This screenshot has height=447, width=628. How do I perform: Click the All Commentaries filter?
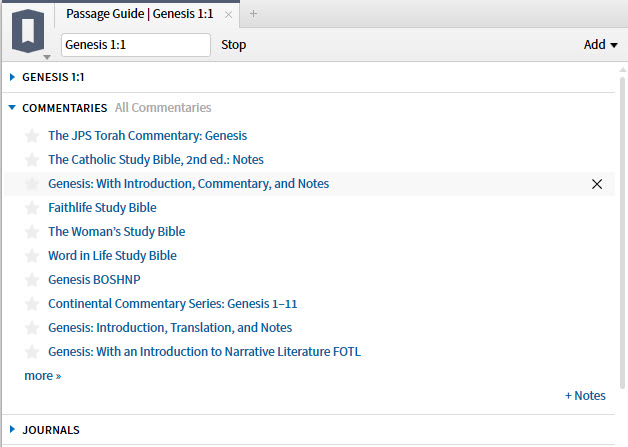point(163,108)
